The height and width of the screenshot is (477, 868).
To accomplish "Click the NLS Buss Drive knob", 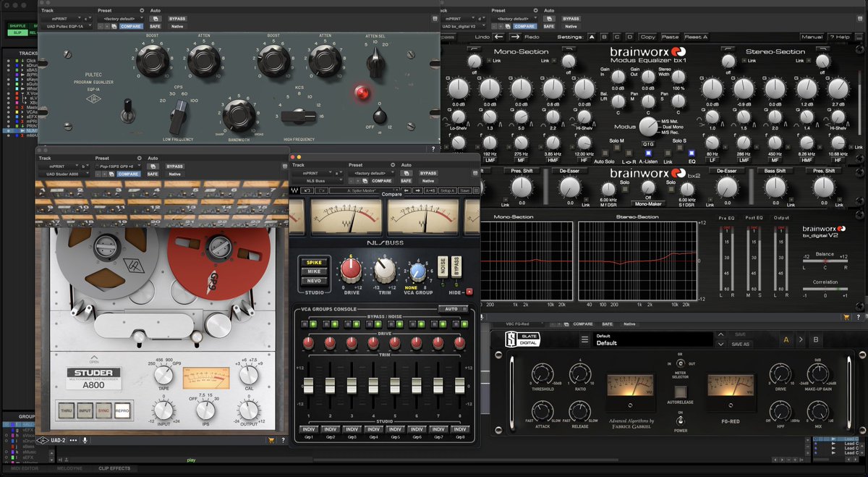I will (x=351, y=271).
